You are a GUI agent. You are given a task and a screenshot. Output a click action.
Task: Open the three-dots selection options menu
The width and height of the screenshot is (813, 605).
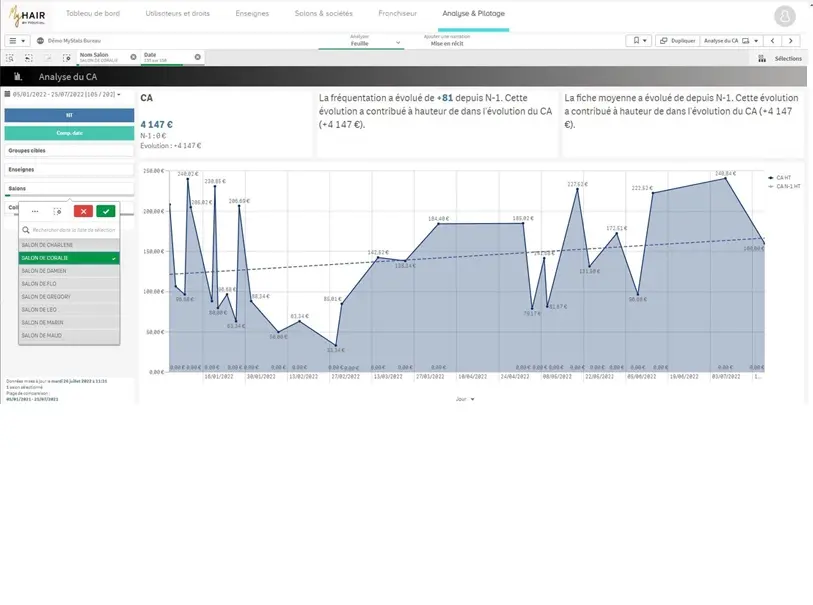coord(36,211)
